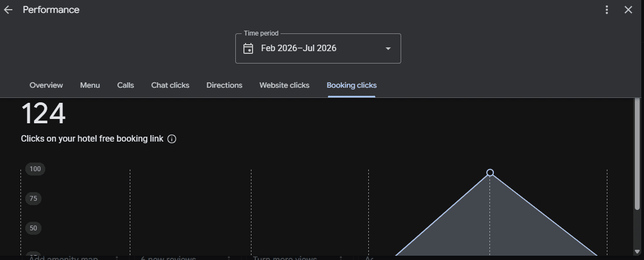The height and width of the screenshot is (260, 644).
Task: Click the Performance title text
Action: tap(51, 10)
